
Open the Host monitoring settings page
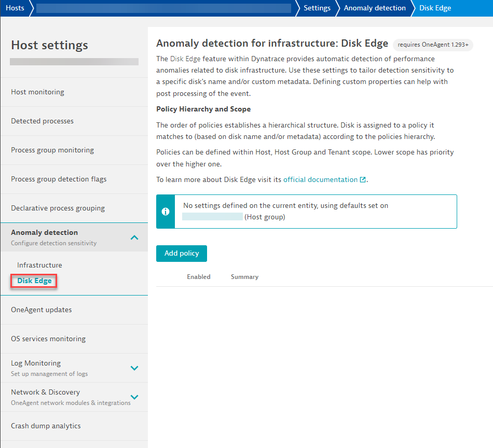pyautogui.click(x=37, y=92)
